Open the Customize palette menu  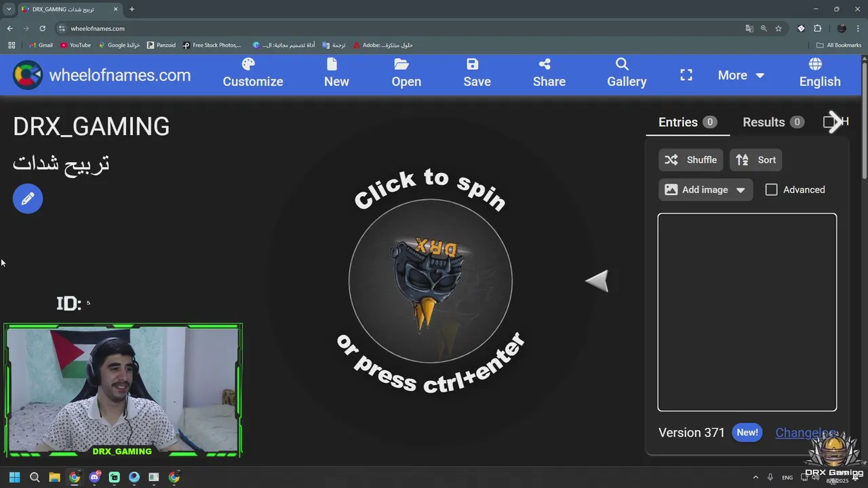coord(253,73)
